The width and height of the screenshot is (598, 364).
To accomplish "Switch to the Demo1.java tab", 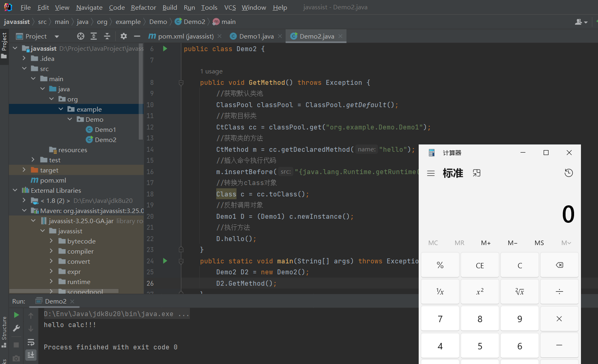I will [x=256, y=36].
